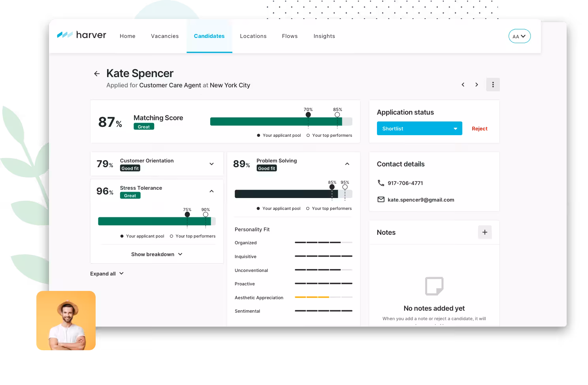Click the back arrow beside Kate Spencer
588x385 pixels.
(97, 74)
